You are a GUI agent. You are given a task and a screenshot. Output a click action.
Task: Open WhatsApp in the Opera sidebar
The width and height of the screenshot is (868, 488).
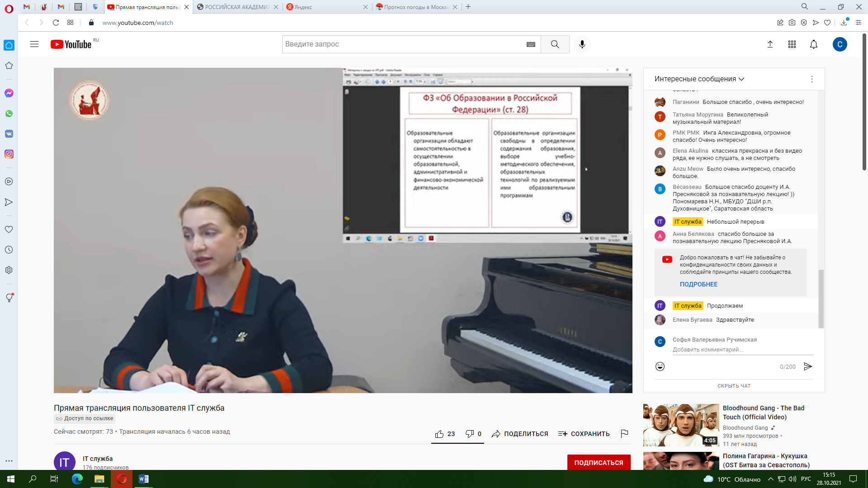tap(9, 113)
